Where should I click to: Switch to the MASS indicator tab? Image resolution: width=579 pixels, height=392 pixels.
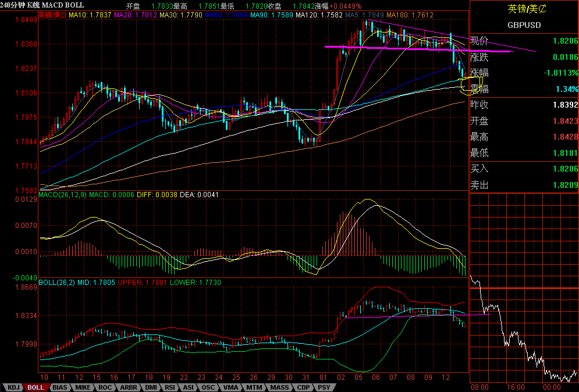(279, 387)
